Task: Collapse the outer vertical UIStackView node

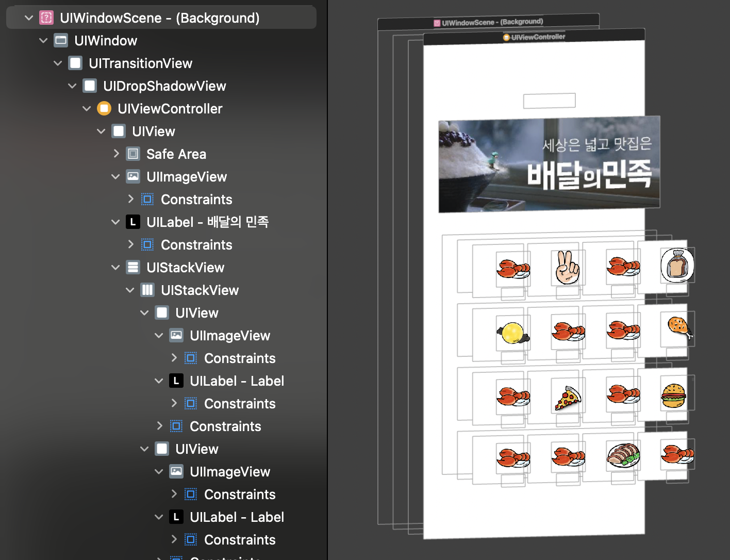Action: tap(115, 268)
